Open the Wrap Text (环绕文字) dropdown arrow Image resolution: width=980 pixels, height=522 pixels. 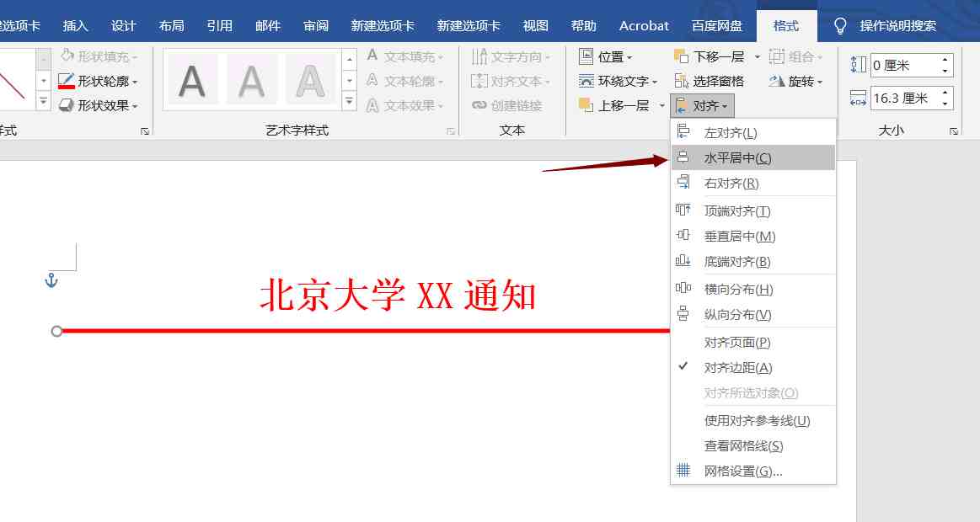tap(655, 82)
